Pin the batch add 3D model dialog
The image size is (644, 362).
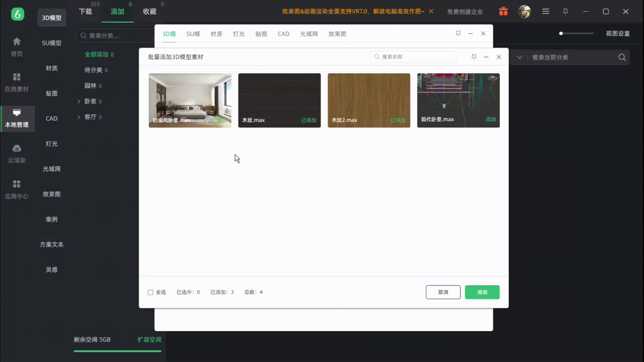click(x=474, y=57)
